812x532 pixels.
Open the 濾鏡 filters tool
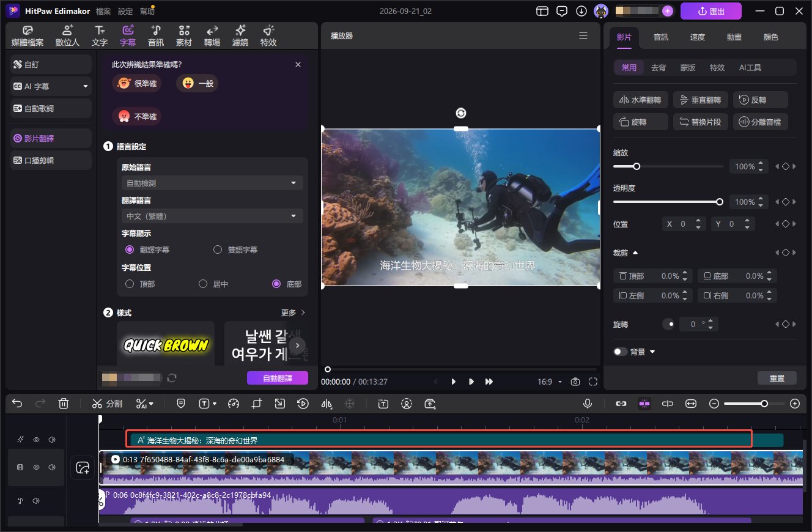click(240, 35)
